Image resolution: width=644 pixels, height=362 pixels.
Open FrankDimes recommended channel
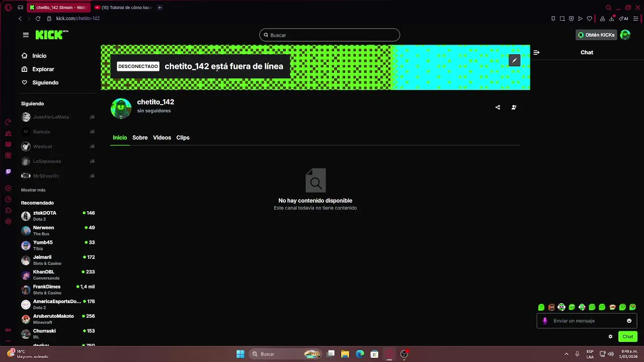coord(58,290)
